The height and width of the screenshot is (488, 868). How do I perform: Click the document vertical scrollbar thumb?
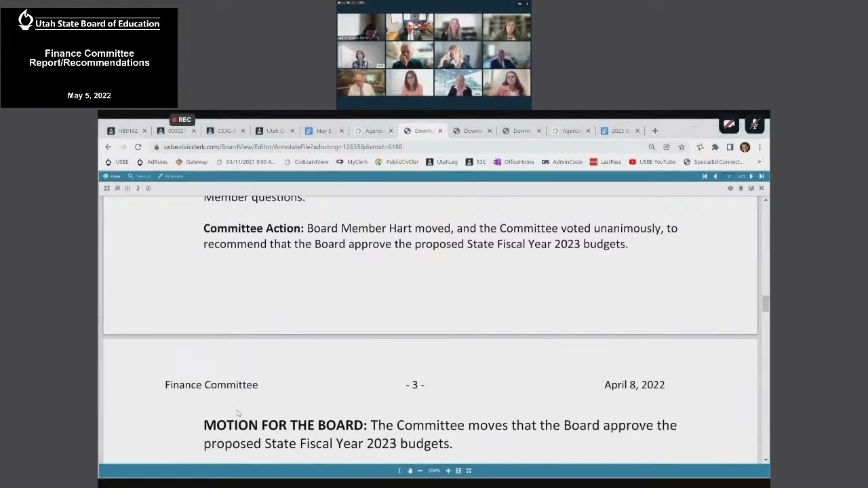point(766,304)
